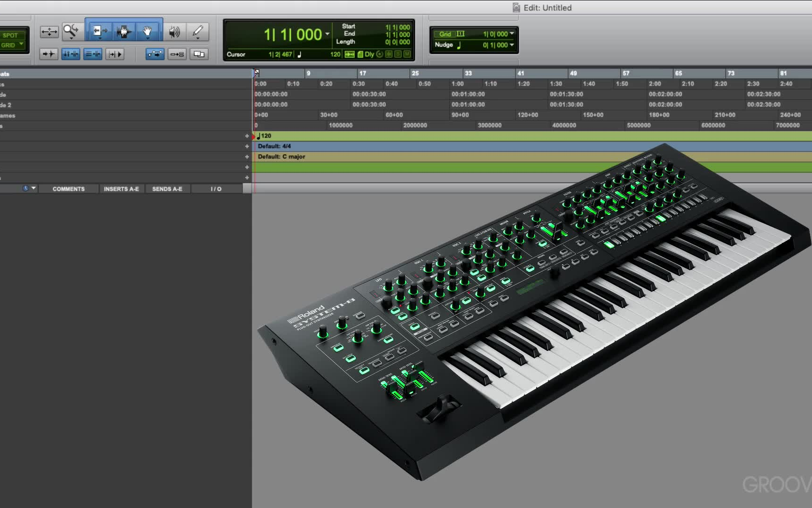812x508 pixels.
Task: Select the Grabber hand tool
Action: 148,32
